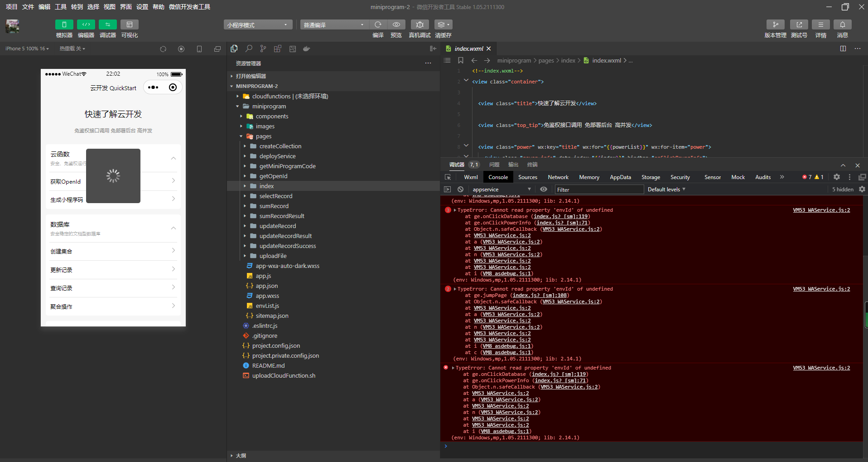Click the simulator stop/record icon
868x462 pixels.
(181, 49)
